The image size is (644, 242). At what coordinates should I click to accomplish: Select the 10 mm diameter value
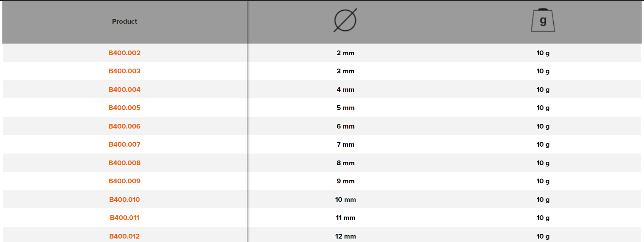[346, 200]
